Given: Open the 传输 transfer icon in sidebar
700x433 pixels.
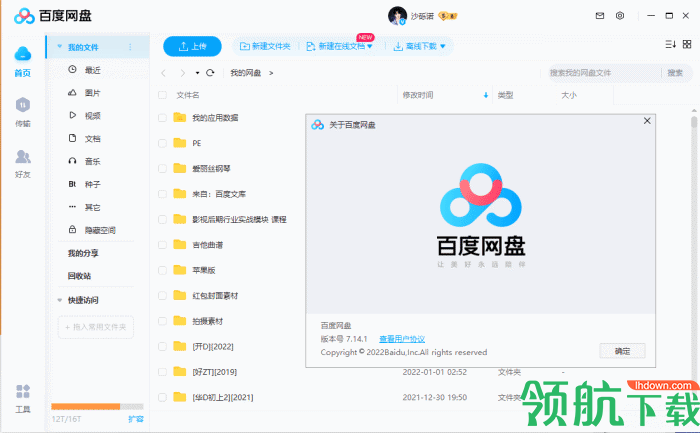Looking at the screenshot, I should point(23,105).
